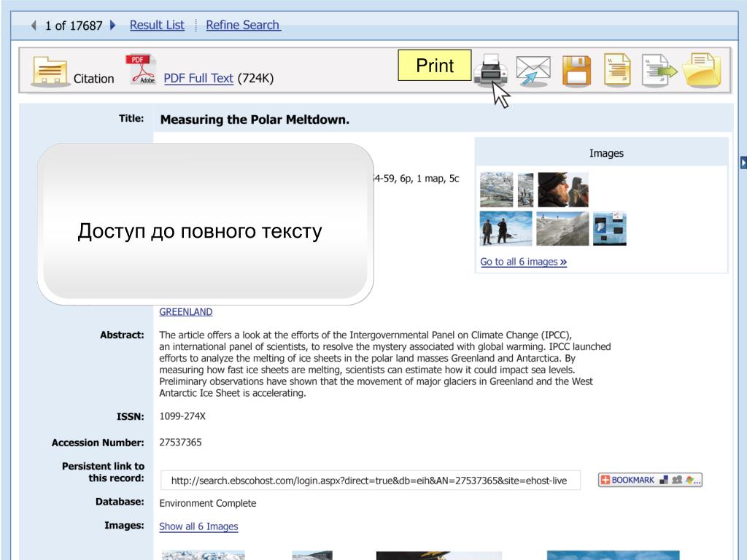747x560 pixels.
Task: Open thumbnail of two people on ice
Action: pos(506,228)
